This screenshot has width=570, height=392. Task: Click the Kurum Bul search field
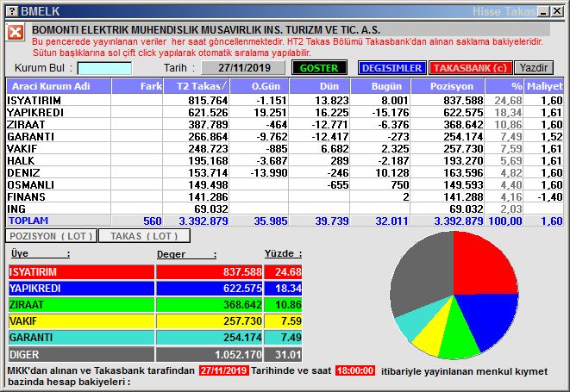tap(104, 68)
